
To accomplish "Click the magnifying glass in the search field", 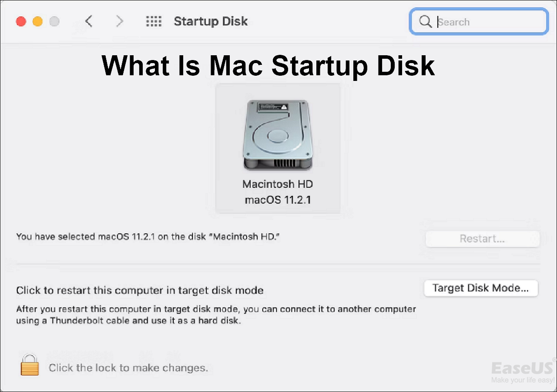I will (425, 21).
